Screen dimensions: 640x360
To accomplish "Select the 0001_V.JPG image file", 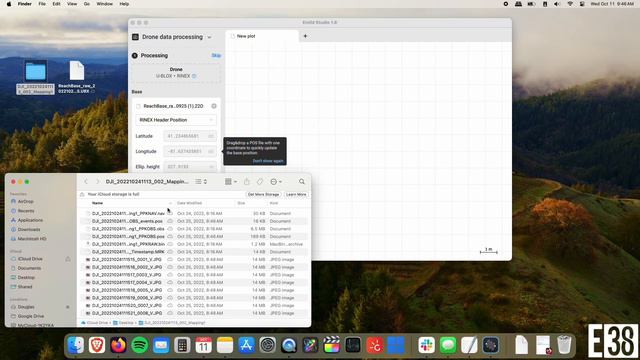I will [194, 260].
